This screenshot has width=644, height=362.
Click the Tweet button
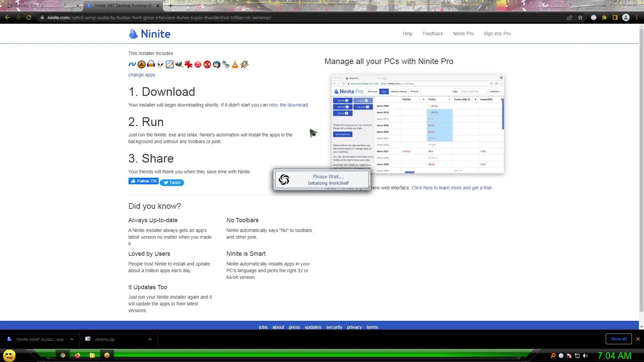pyautogui.click(x=172, y=183)
